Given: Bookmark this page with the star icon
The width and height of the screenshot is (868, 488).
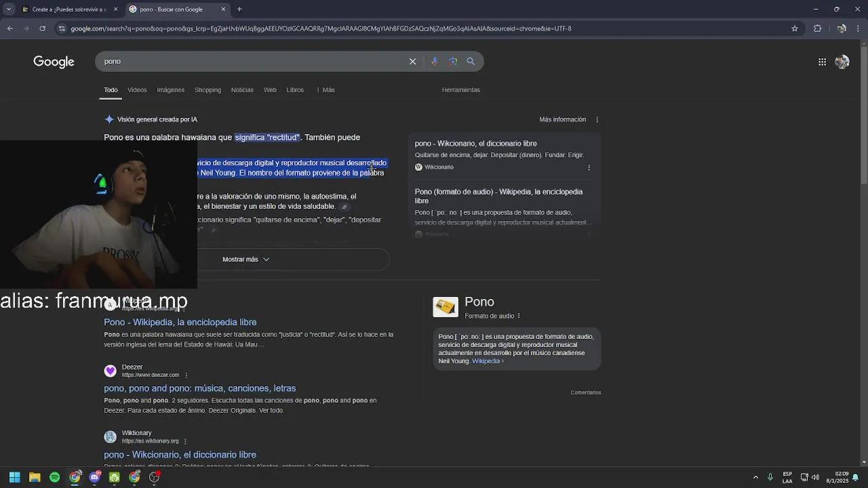Looking at the screenshot, I should pyautogui.click(x=795, y=28).
